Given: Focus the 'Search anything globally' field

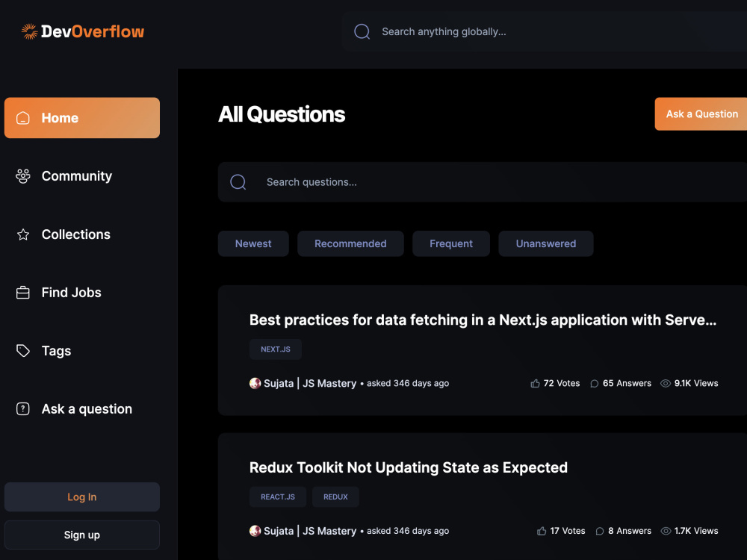Looking at the screenshot, I should (544, 31).
